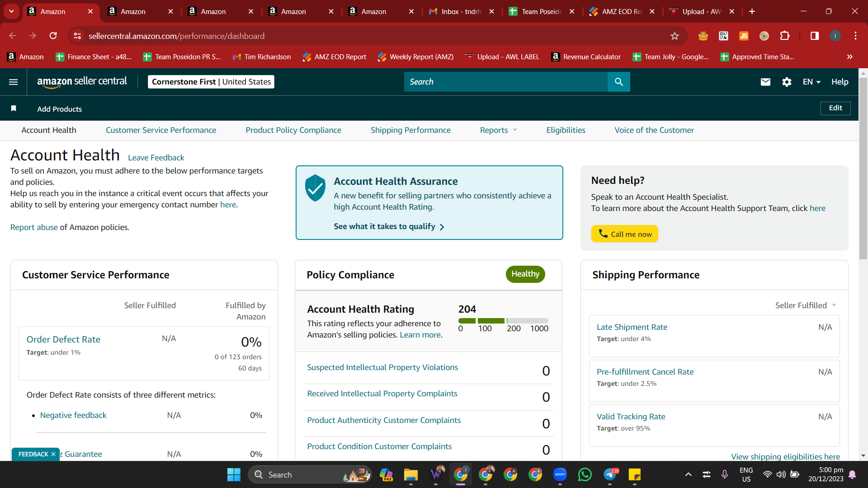Screen dimensions: 868x488
Task: Go back to the previous page
Action: pos(13,36)
